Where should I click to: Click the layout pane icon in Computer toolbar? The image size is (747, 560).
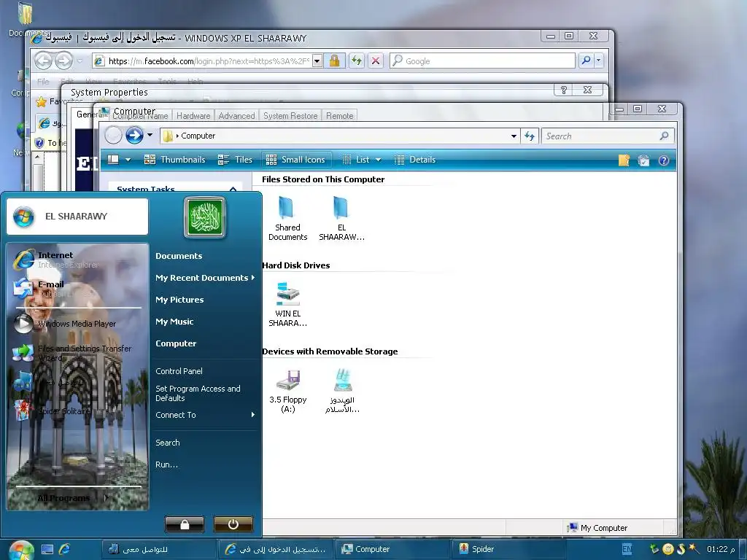coord(113,160)
